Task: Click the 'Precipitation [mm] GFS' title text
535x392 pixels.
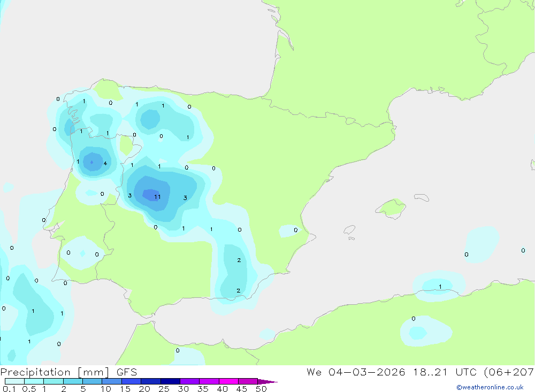Action: pos(68,372)
